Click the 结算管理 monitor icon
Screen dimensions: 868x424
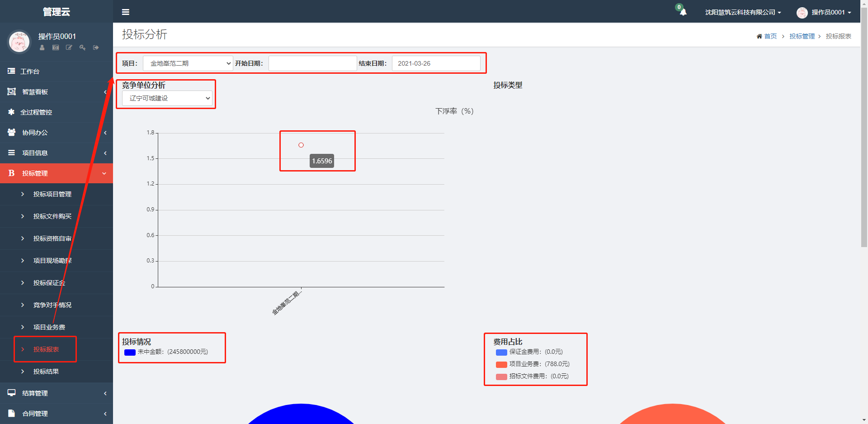tap(11, 393)
